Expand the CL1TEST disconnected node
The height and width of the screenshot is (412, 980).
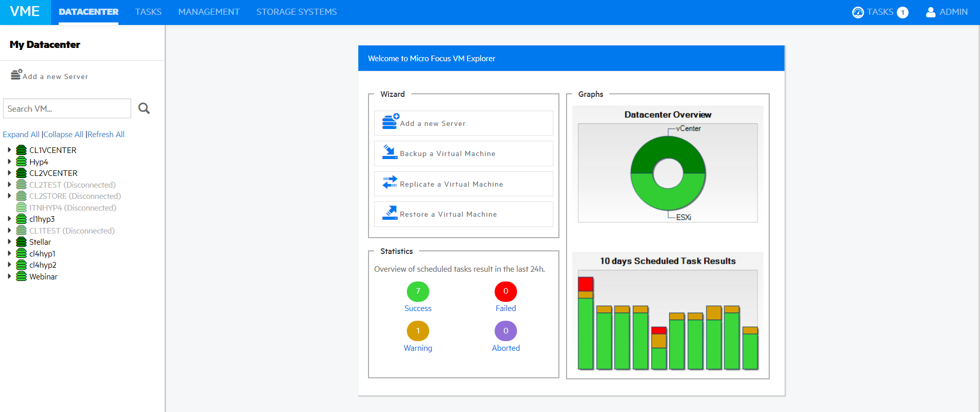pos(9,230)
